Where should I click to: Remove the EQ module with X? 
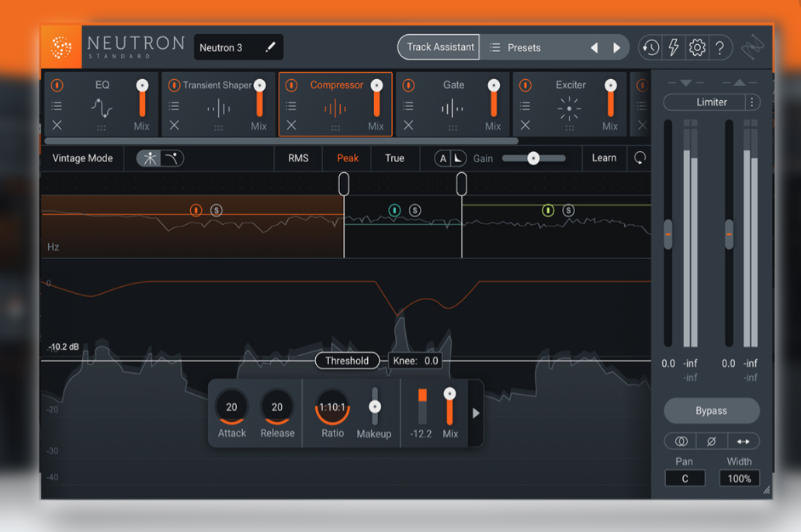pyautogui.click(x=57, y=125)
